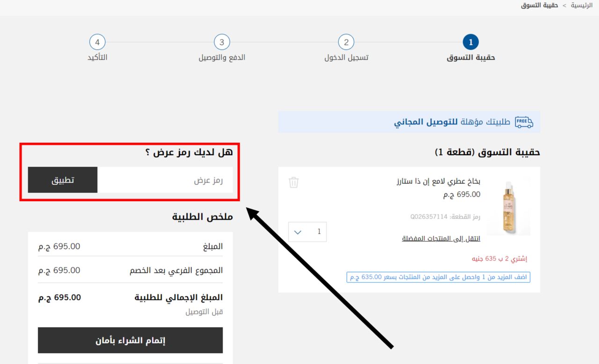Click the قبل التوصيل note text
This screenshot has height=364, width=599.
[204, 312]
